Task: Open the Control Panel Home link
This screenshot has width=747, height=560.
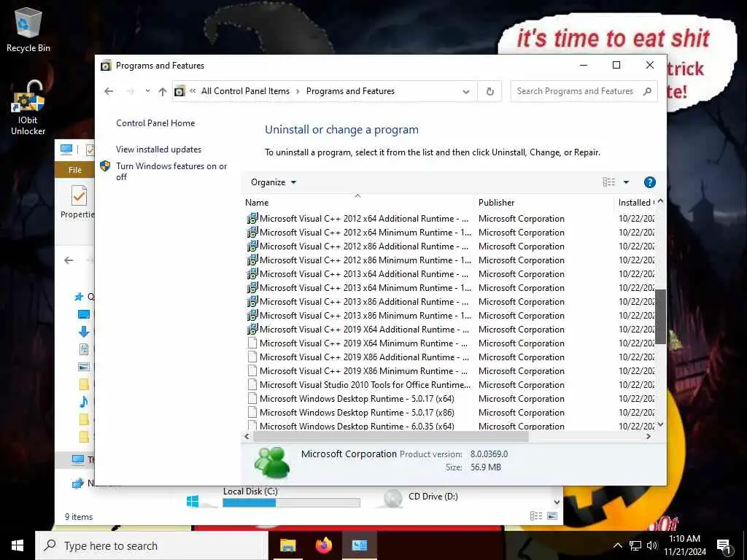Action: (x=155, y=123)
